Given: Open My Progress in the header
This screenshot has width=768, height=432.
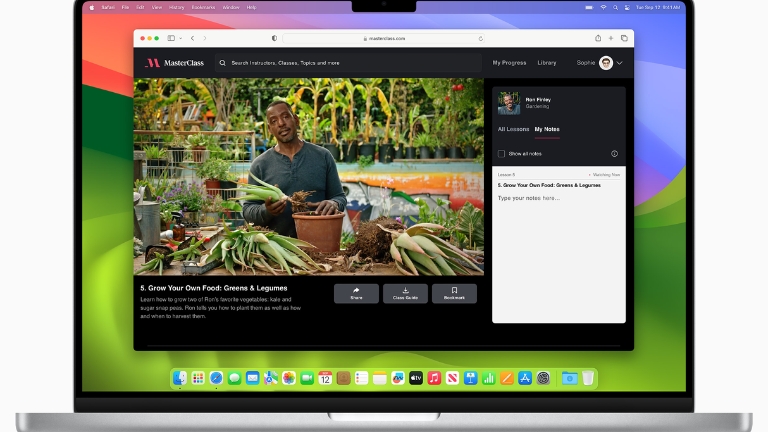Looking at the screenshot, I should coord(509,63).
